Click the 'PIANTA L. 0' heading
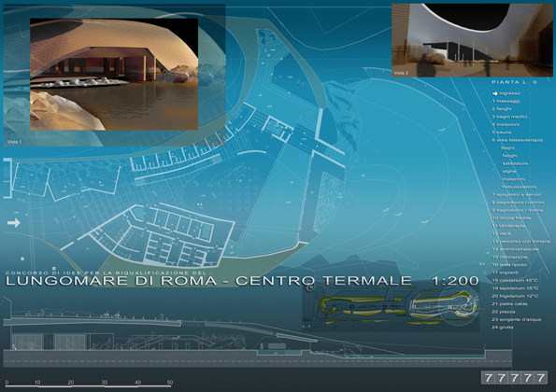 click(514, 82)
